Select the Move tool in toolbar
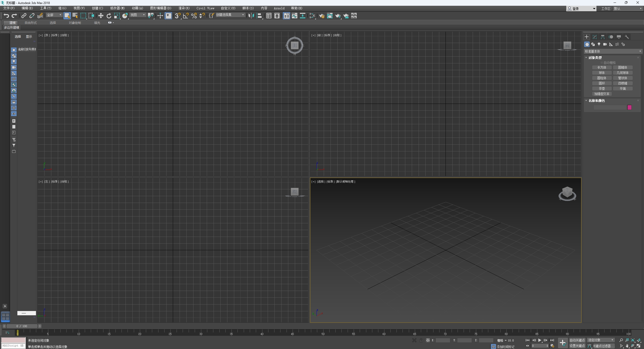644x349 pixels. pos(101,16)
